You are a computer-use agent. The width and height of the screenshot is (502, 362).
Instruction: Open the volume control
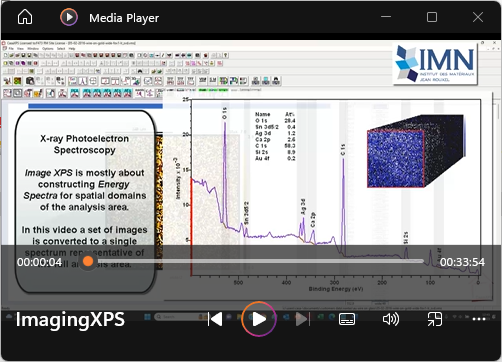pyautogui.click(x=391, y=319)
